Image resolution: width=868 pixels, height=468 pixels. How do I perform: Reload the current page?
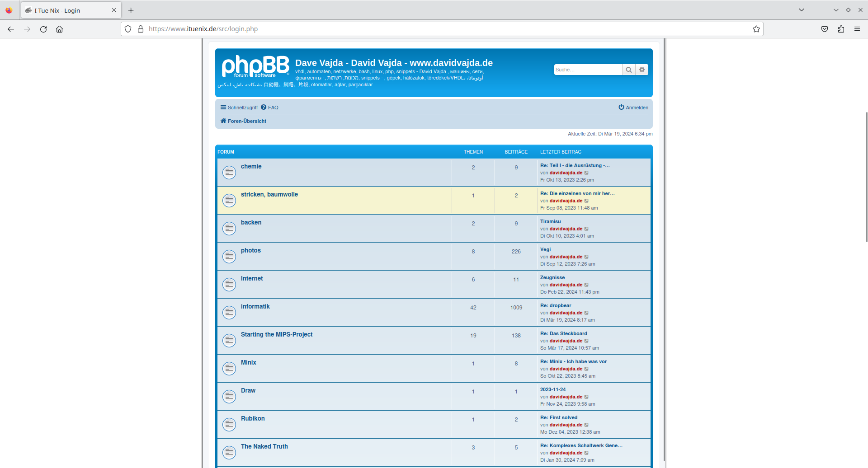(x=43, y=29)
